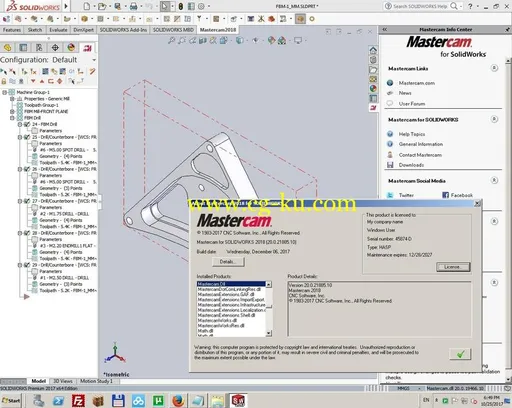
Task: Click the Windows Start button
Action: [11, 400]
